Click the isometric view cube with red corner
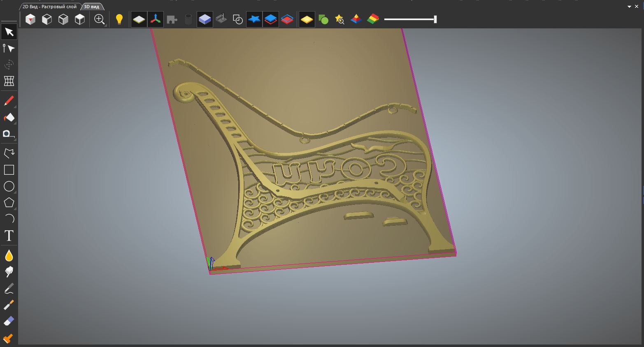This screenshot has width=644, height=347. point(30,19)
